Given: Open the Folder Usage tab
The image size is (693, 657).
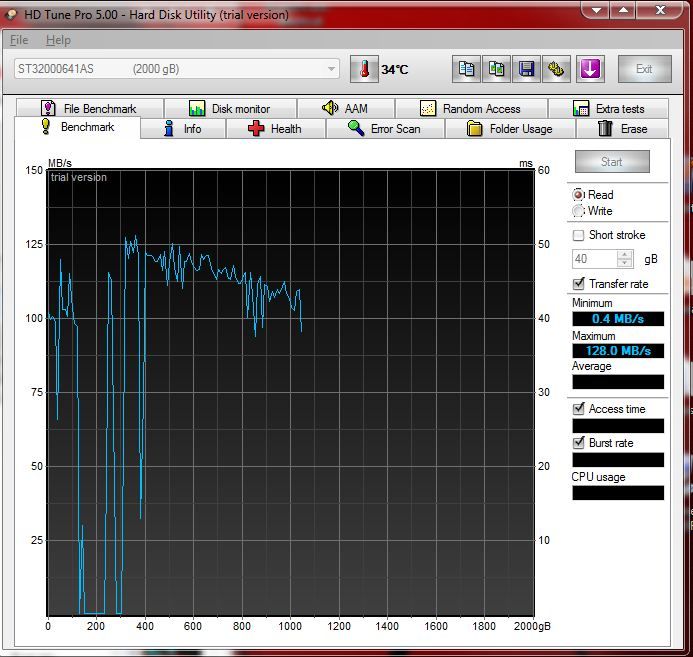Looking at the screenshot, I should point(510,129).
